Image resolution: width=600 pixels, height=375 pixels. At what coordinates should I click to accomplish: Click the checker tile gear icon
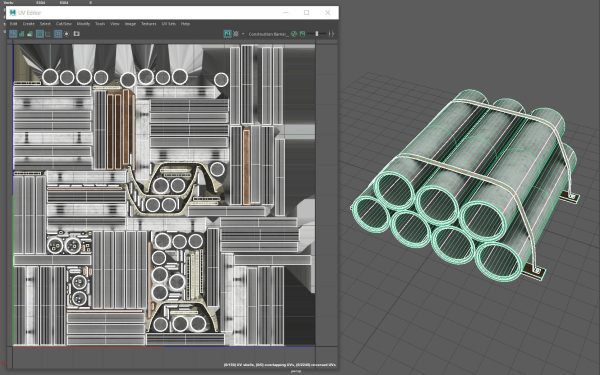tap(236, 34)
